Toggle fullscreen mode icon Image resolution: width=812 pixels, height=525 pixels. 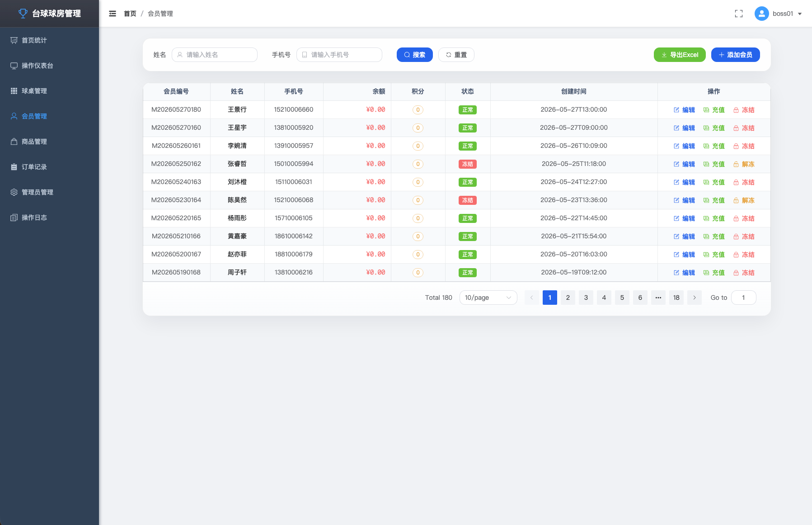click(739, 14)
